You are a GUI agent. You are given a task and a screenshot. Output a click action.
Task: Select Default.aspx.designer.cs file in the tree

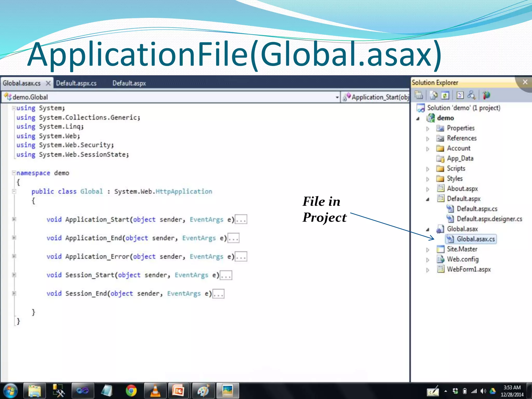489,219
